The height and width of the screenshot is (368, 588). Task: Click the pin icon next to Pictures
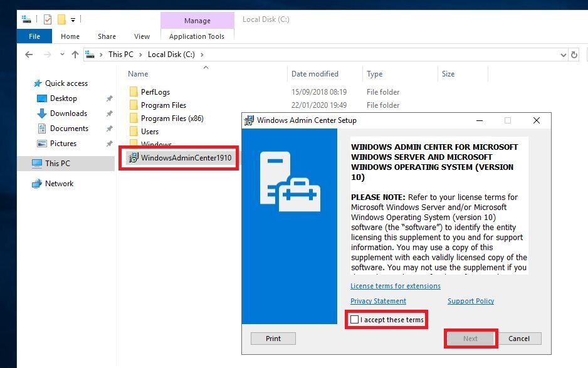[x=109, y=144]
